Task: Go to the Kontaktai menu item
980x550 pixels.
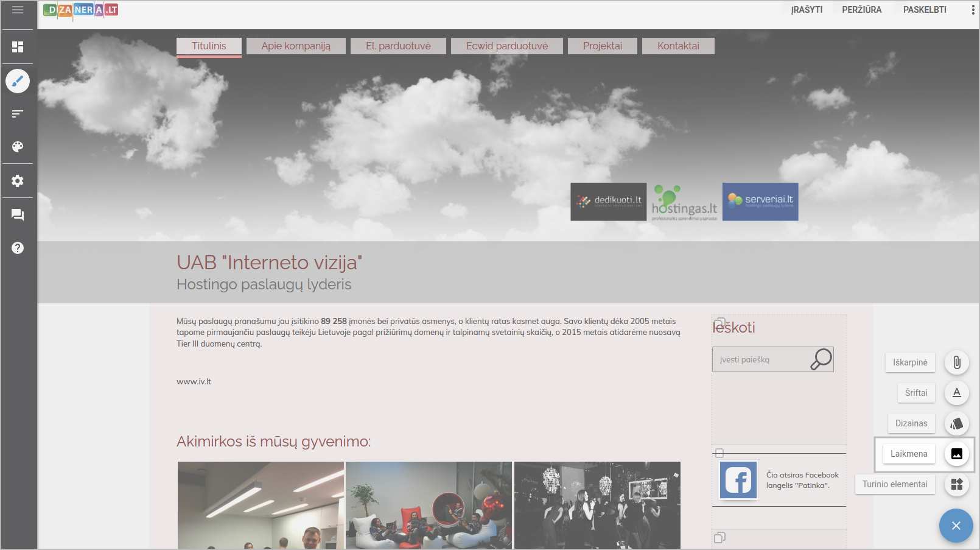Action: [x=678, y=46]
